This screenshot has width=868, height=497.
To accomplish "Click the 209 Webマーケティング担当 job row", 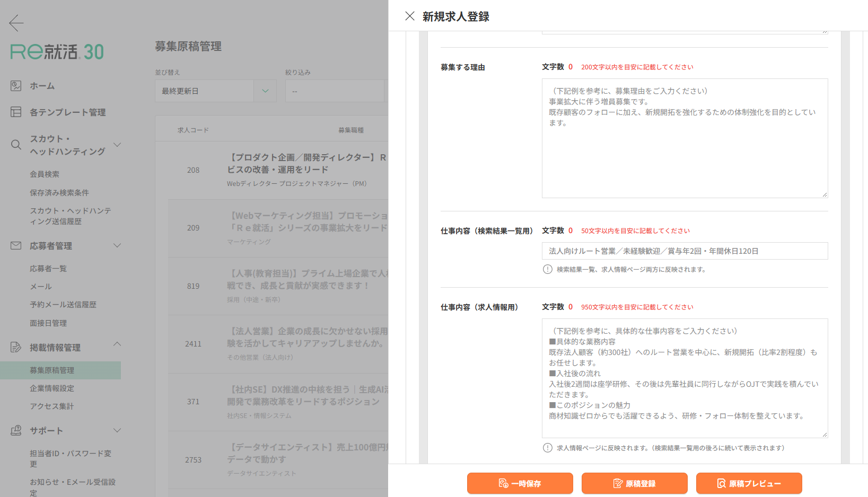I will point(278,228).
